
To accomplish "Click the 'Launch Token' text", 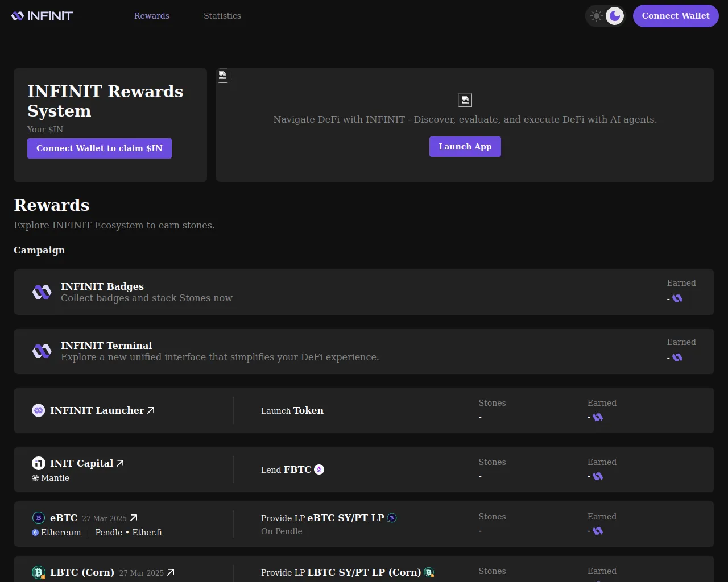I will click(292, 410).
